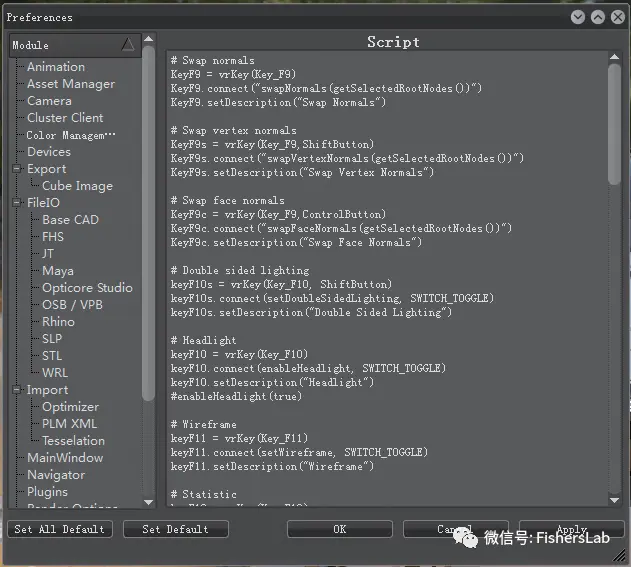Click the '# Double sided lighting' comment

pyautogui.click(x=240, y=270)
